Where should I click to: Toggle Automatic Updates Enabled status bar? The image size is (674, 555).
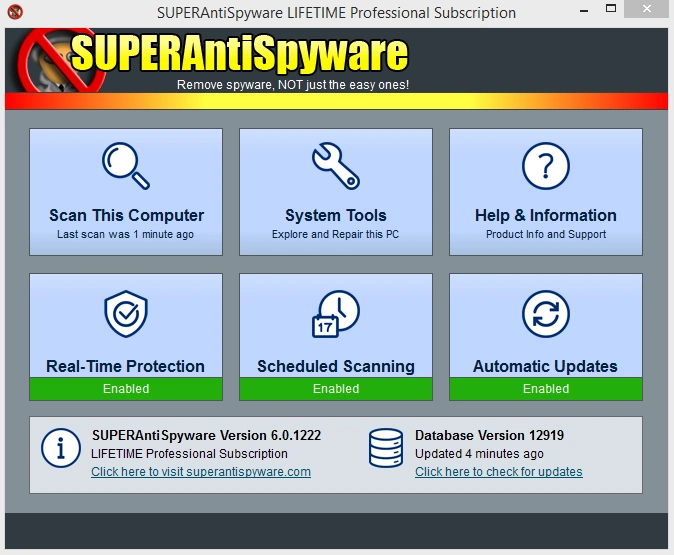pyautogui.click(x=546, y=389)
